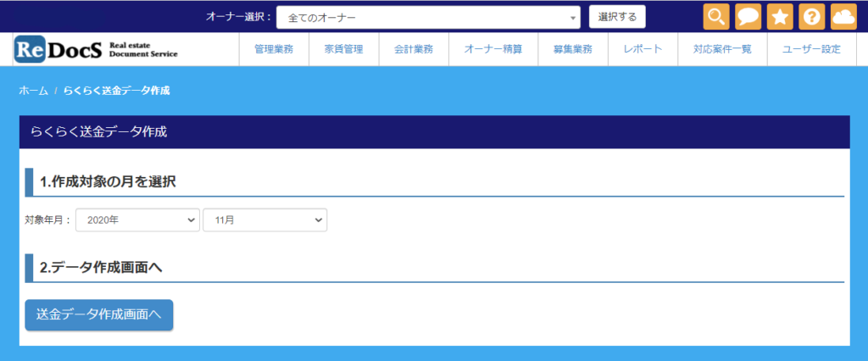The image size is (868, 361).
Task: Open the オーナー選択 dropdown
Action: click(x=428, y=17)
